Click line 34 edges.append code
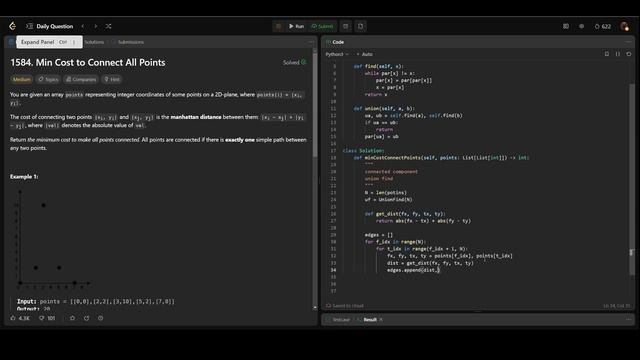 (x=413, y=270)
